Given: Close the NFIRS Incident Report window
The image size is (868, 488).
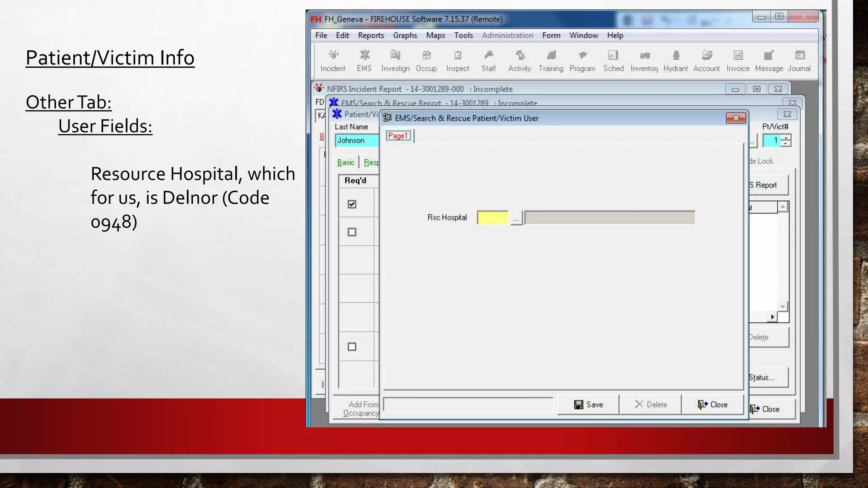Looking at the screenshot, I should coord(778,89).
